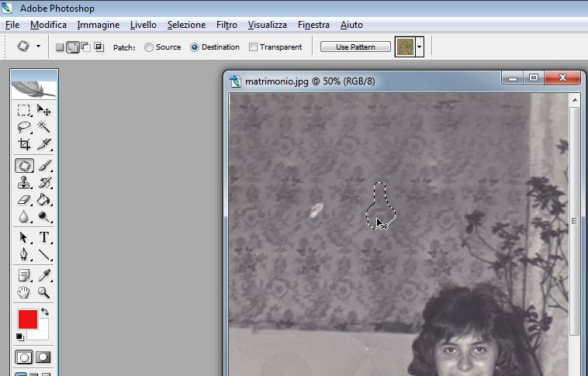The height and width of the screenshot is (376, 588).
Task: Select the Zoom magnifier tool
Action: pyautogui.click(x=44, y=292)
